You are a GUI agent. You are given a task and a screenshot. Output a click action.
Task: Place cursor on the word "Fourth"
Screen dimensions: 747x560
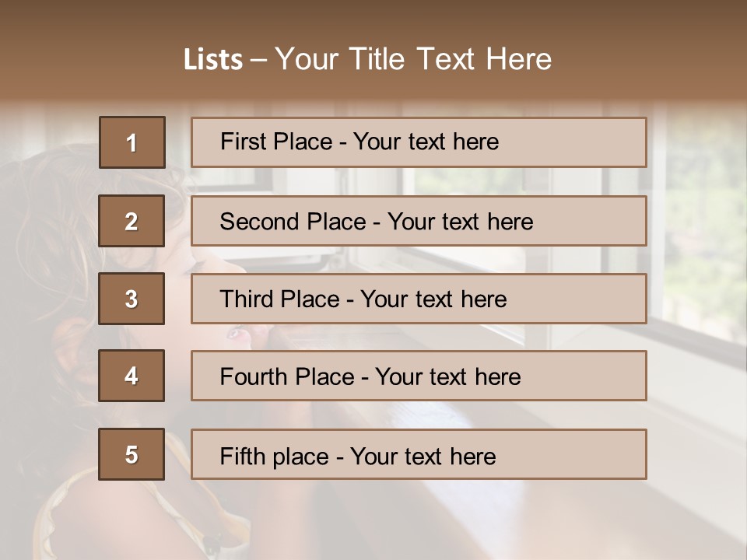[254, 377]
